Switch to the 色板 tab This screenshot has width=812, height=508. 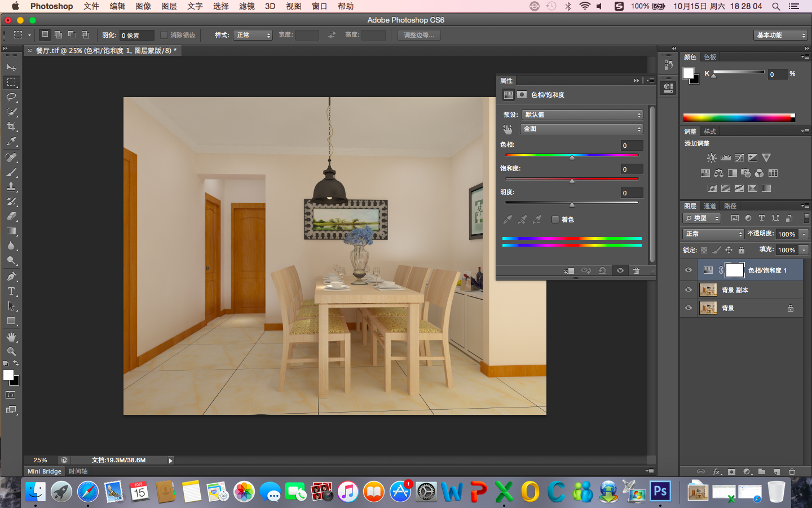[710, 57]
